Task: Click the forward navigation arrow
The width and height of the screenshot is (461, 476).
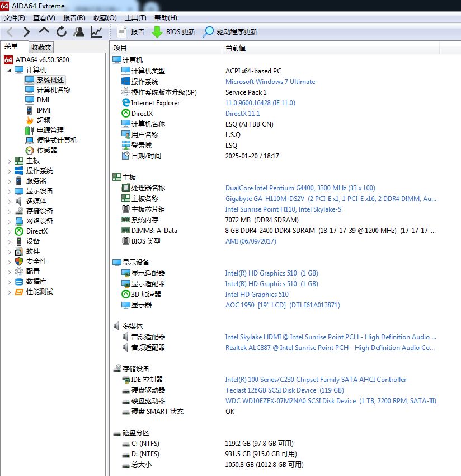Action: point(27,31)
